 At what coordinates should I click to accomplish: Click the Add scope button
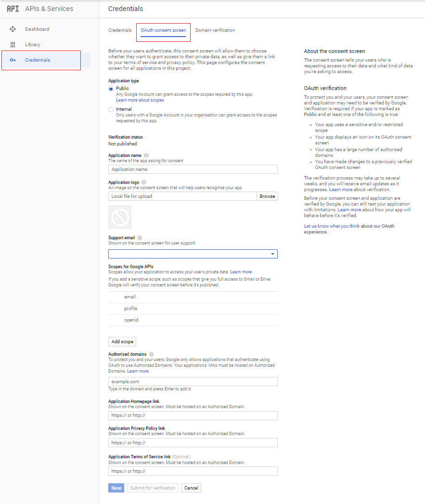[122, 341]
